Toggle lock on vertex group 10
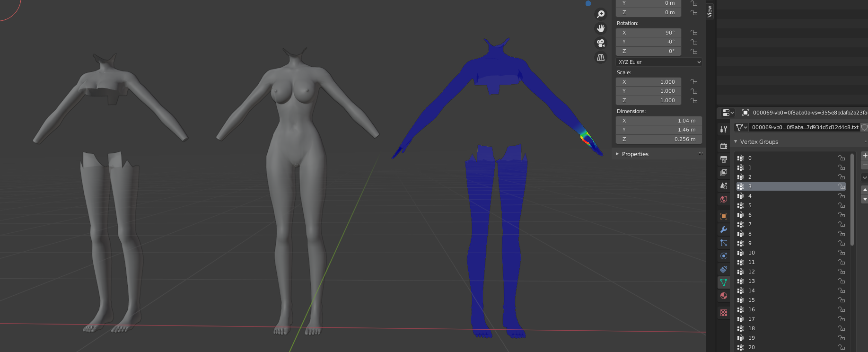The width and height of the screenshot is (868, 352). [x=842, y=253]
